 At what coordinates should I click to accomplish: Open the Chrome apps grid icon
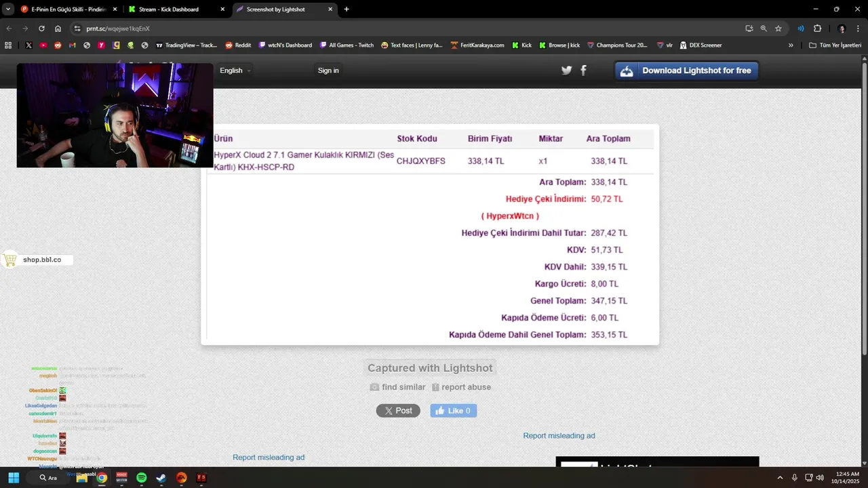8,45
